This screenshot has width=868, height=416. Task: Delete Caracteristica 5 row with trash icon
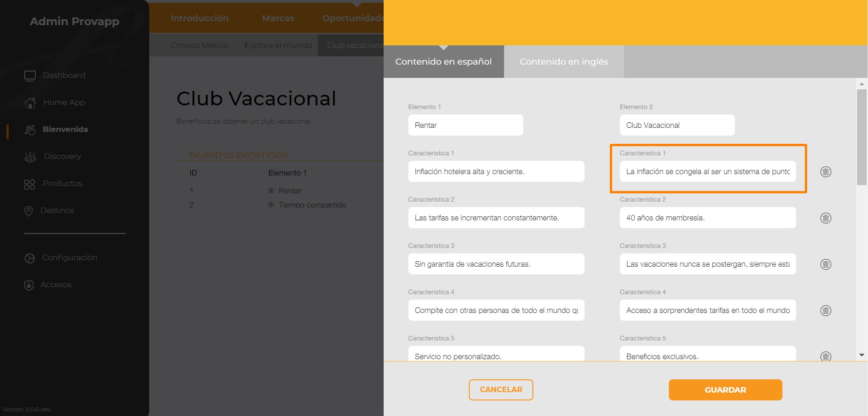point(826,356)
